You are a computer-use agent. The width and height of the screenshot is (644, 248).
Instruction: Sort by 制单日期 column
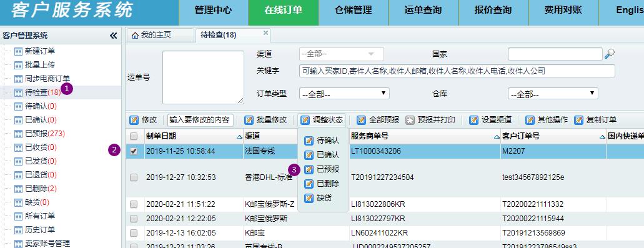pos(194,136)
